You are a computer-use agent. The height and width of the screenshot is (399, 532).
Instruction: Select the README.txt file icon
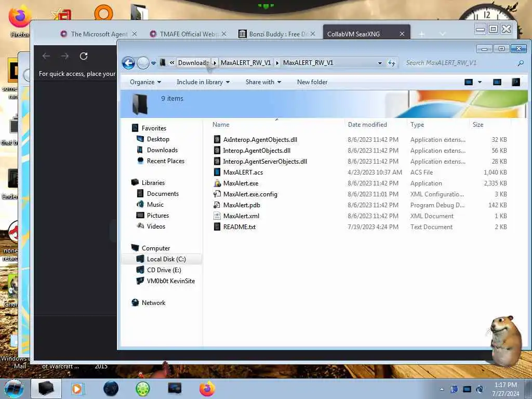[x=217, y=227]
